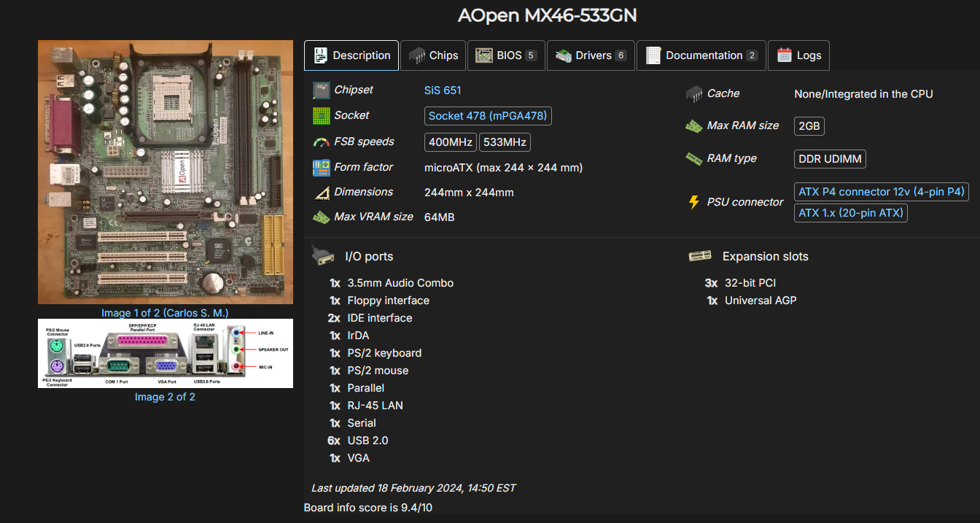The image size is (980, 523).
Task: Click the Logs calendar icon
Action: (785, 55)
